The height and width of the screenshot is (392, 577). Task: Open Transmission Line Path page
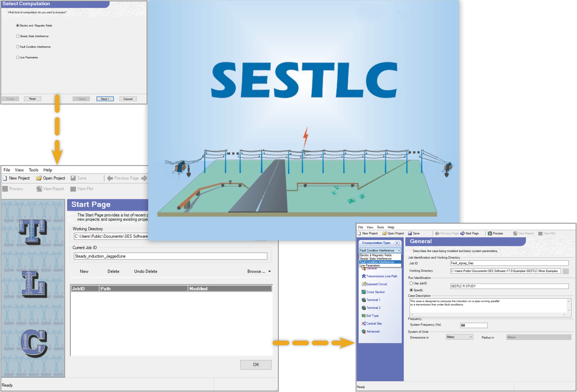pos(379,276)
